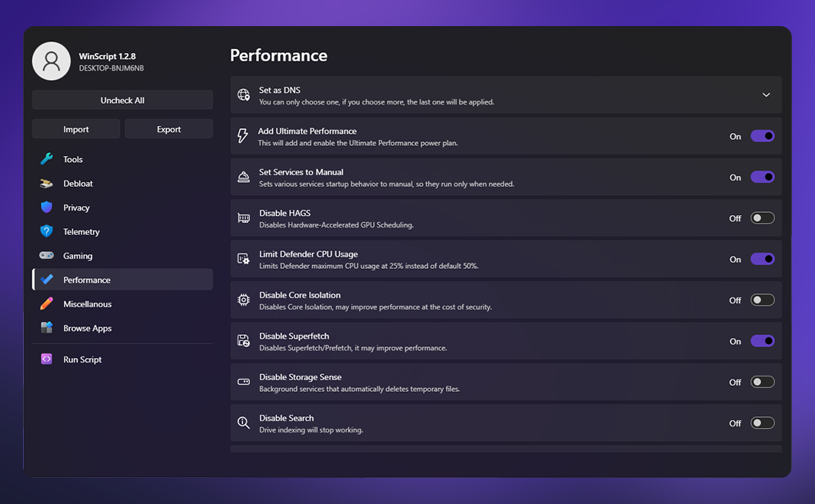Click the Gaming controller icon
Image resolution: width=815 pixels, height=504 pixels.
[47, 256]
